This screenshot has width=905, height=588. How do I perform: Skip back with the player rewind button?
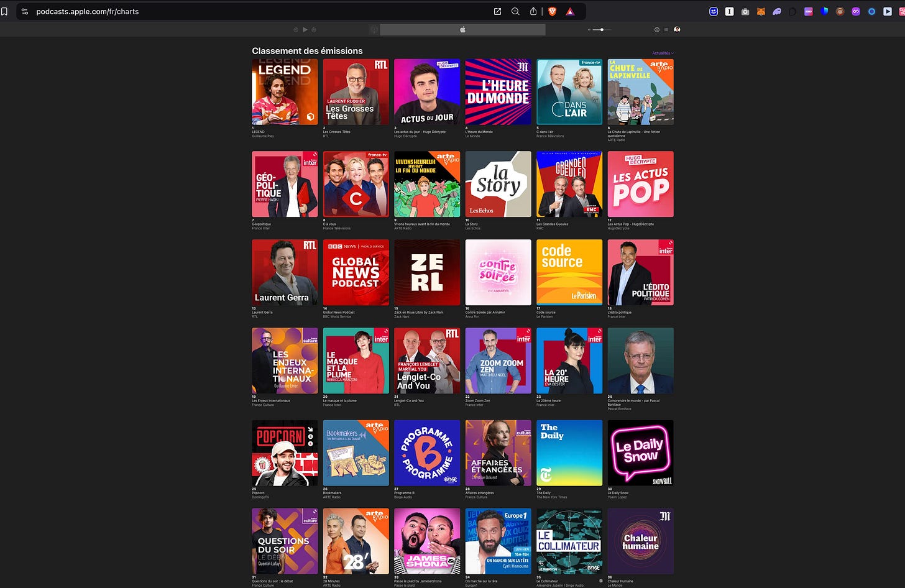point(296,29)
